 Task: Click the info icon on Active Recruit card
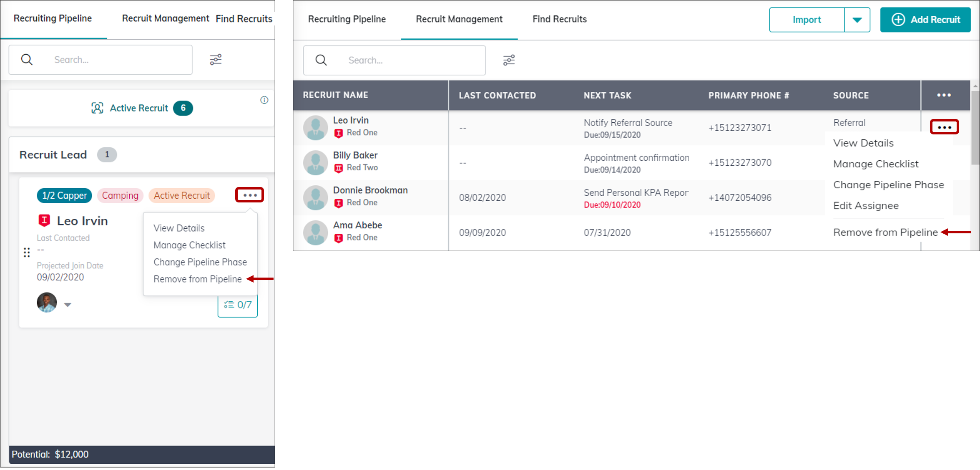pyautogui.click(x=264, y=100)
